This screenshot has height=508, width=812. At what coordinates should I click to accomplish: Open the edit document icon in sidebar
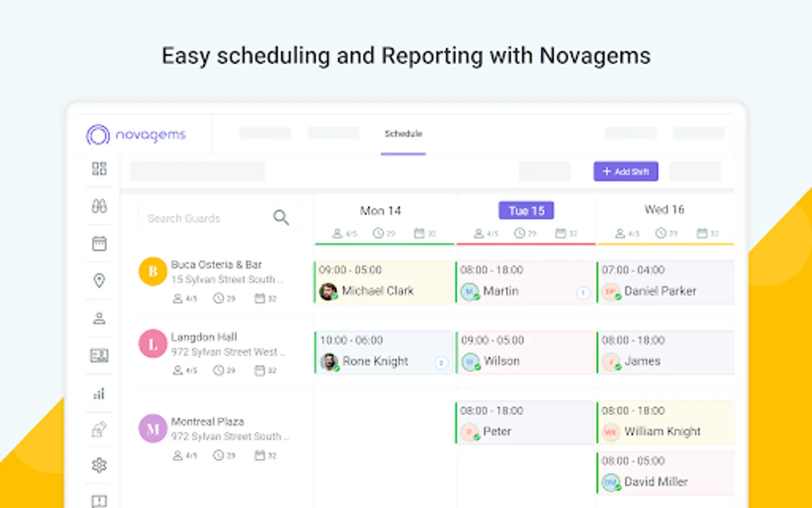pos(99,430)
